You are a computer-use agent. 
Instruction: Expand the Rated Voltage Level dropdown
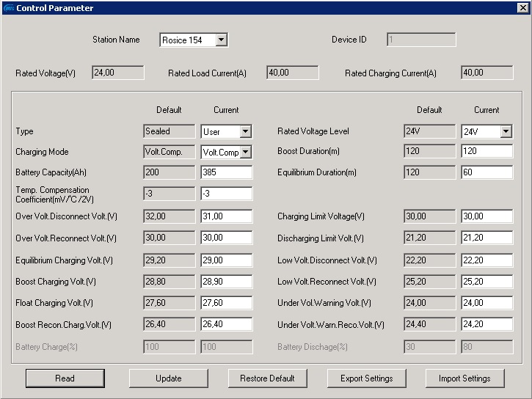pyautogui.click(x=506, y=132)
